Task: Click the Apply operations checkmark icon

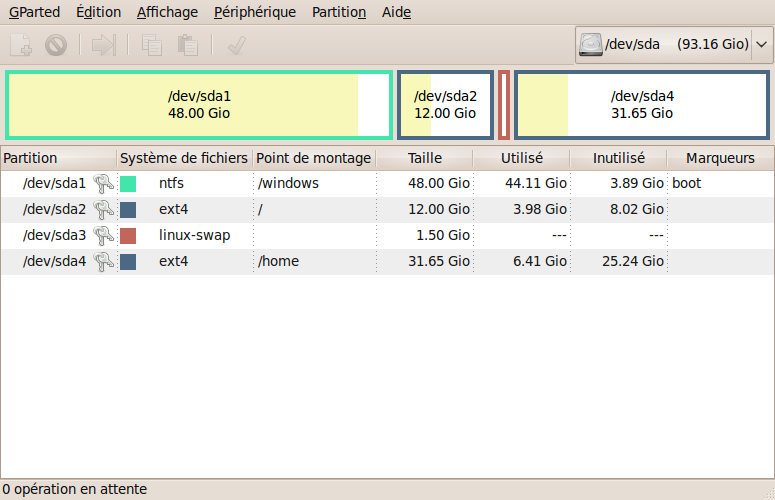Action: click(237, 45)
